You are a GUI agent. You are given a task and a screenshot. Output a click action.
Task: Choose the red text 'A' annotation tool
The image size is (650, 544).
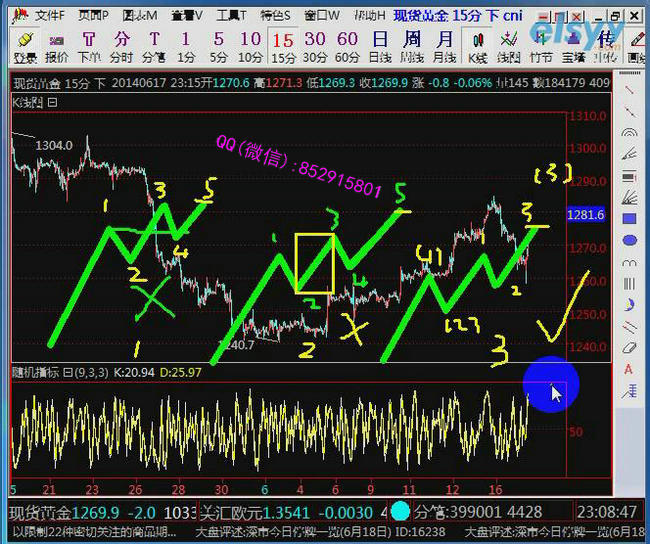pyautogui.click(x=630, y=369)
